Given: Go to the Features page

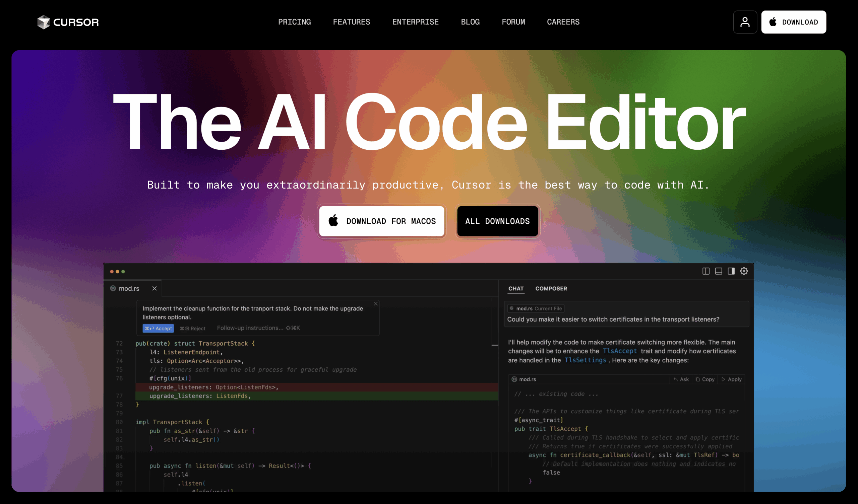Looking at the screenshot, I should (351, 22).
